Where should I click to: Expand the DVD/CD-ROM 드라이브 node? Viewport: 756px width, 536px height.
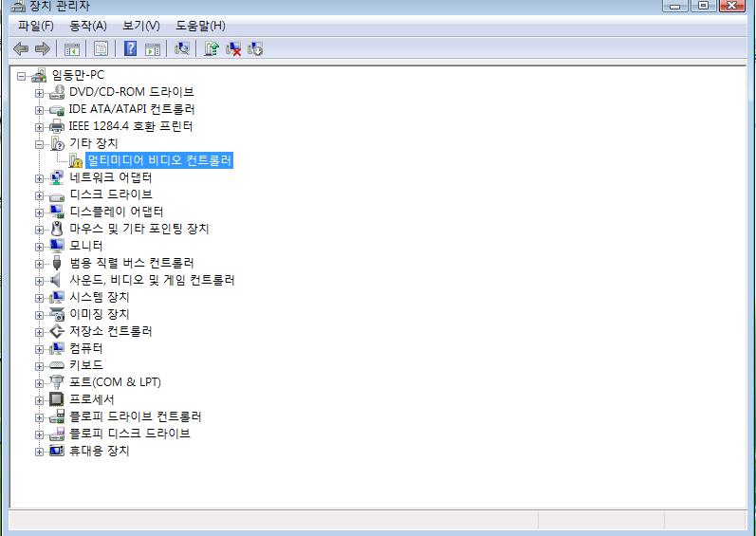click(x=39, y=93)
